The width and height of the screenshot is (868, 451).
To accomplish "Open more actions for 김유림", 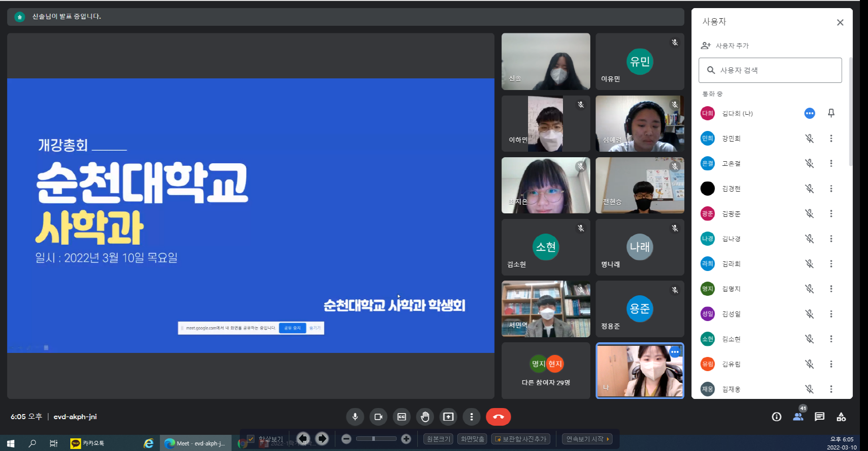I will [831, 364].
